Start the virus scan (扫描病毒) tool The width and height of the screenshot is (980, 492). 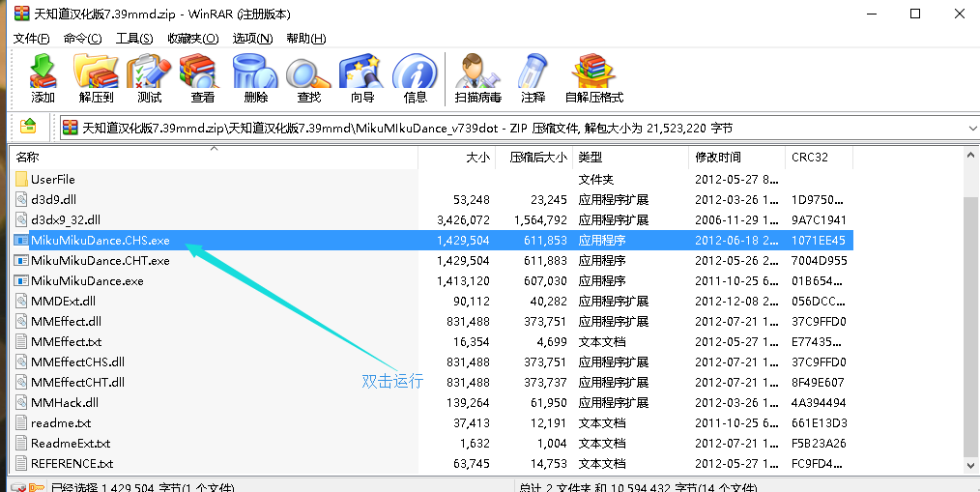point(478,78)
